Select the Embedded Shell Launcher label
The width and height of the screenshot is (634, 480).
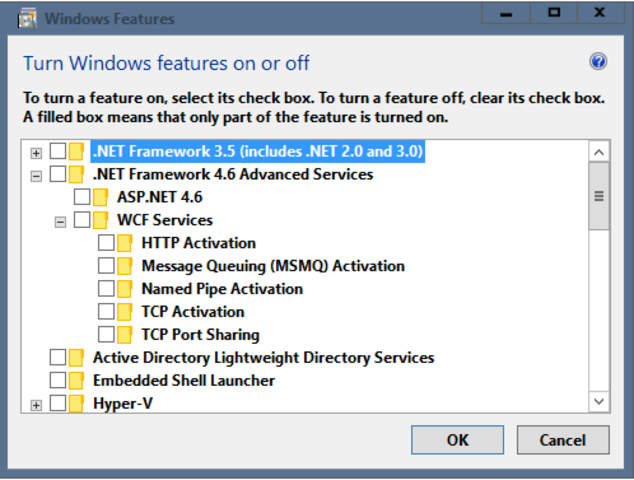(184, 381)
